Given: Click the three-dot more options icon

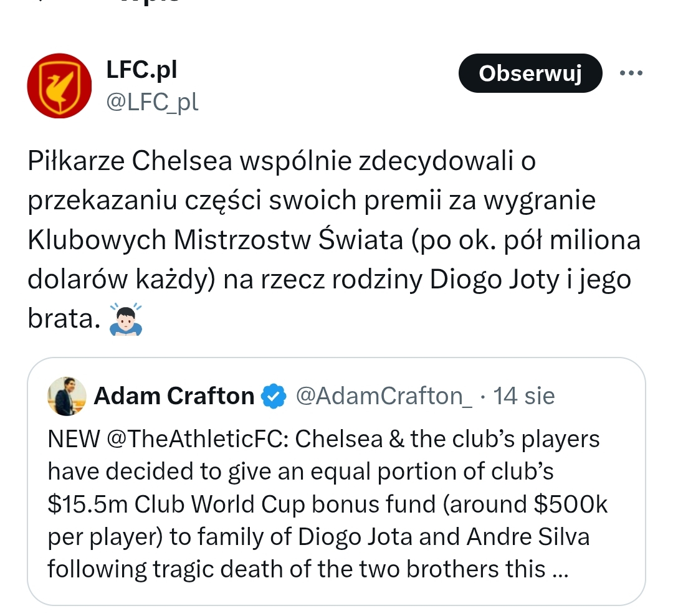Looking at the screenshot, I should (630, 73).
